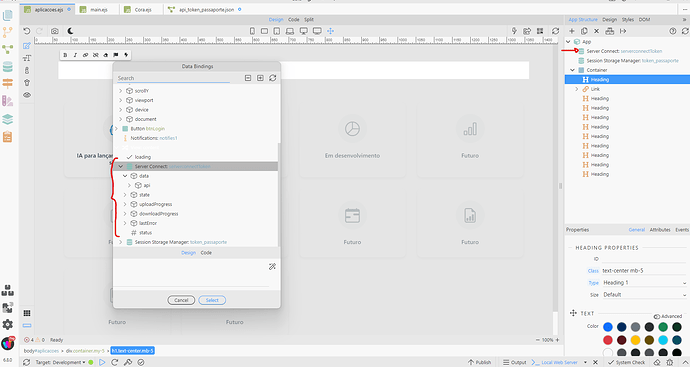690x367 pixels.
Task: Click the Select button in Data Bindings
Action: click(212, 300)
